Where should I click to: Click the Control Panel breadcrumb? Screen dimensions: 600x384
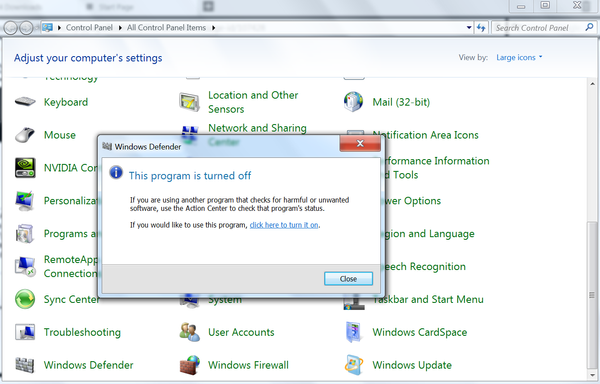coord(89,28)
